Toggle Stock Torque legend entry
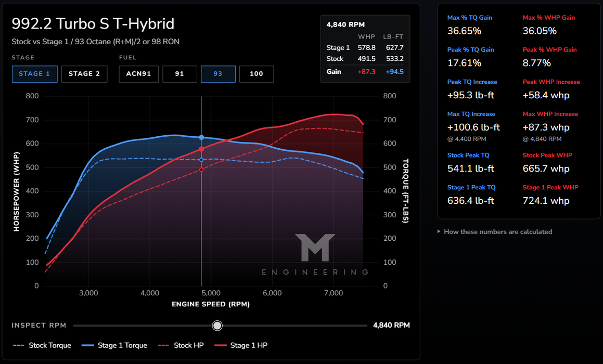Image resolution: width=603 pixels, height=364 pixels. 42,345
